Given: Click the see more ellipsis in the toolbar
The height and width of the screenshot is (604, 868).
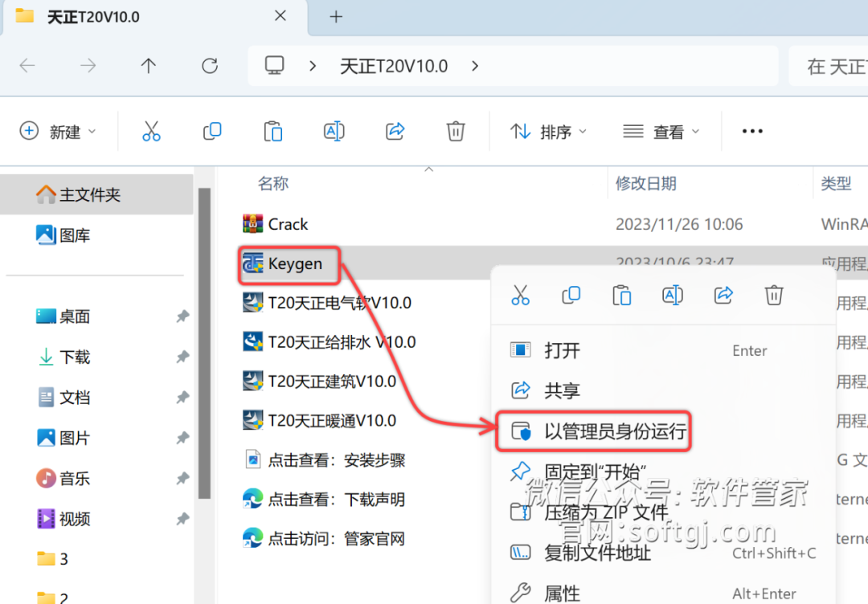Looking at the screenshot, I should (752, 130).
